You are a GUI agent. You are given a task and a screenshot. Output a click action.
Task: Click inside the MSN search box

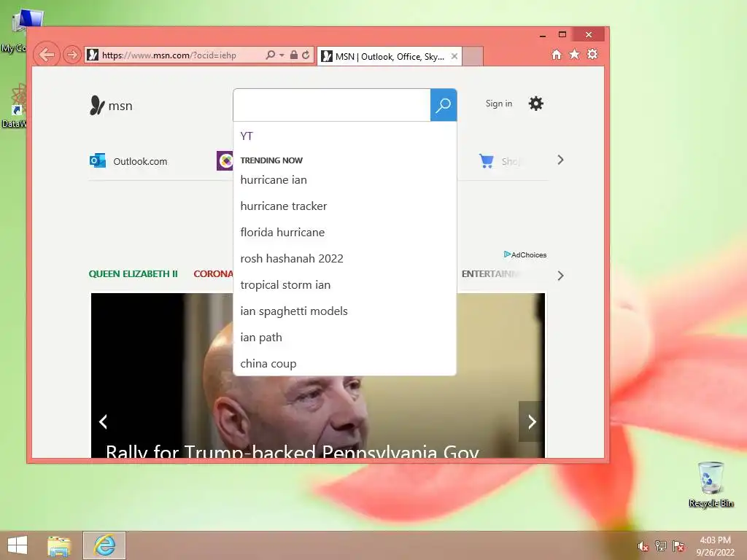pyautogui.click(x=332, y=105)
